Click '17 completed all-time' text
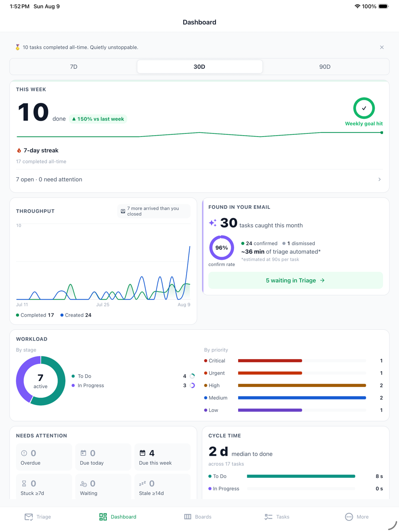 coord(41,162)
